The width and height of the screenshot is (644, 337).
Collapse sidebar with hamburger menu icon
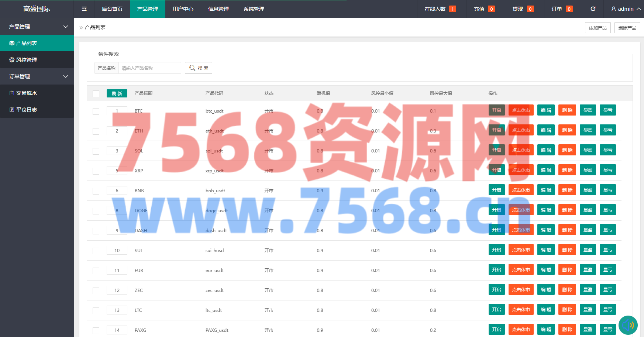[84, 9]
